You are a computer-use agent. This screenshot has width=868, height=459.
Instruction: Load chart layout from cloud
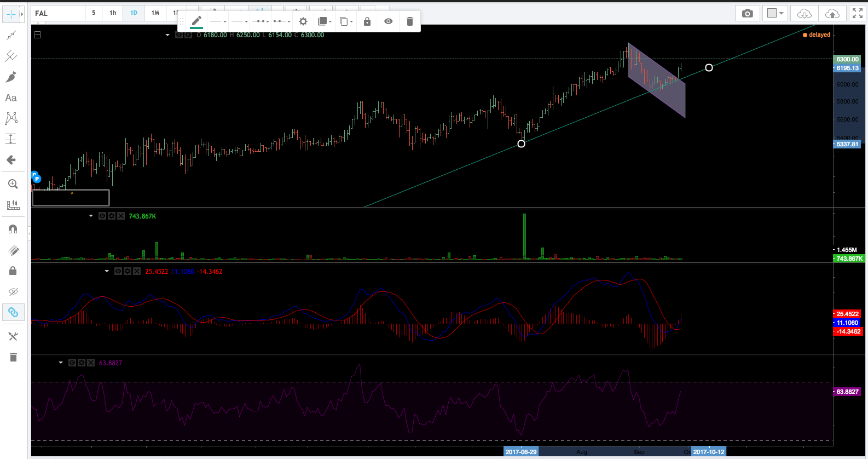[x=804, y=13]
